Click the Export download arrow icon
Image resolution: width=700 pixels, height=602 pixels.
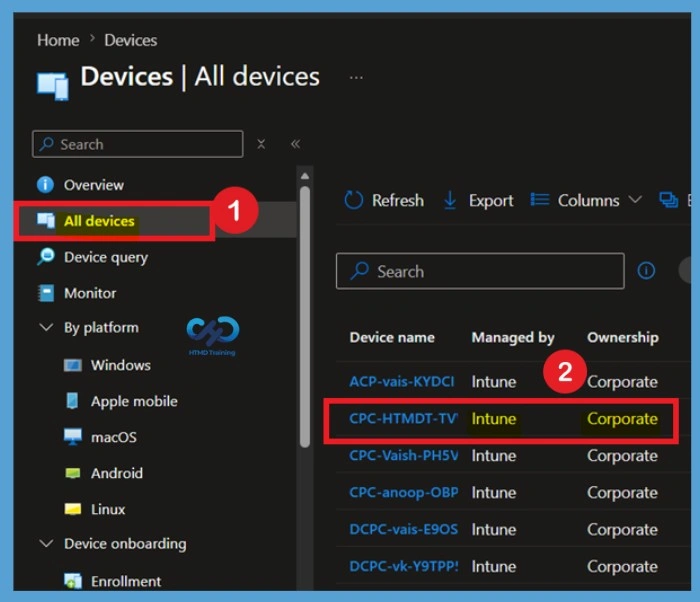[x=450, y=200]
